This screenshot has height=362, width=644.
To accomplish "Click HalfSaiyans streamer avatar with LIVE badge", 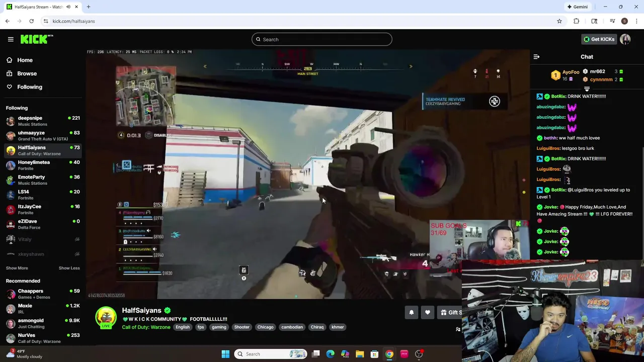I will (x=106, y=318).
